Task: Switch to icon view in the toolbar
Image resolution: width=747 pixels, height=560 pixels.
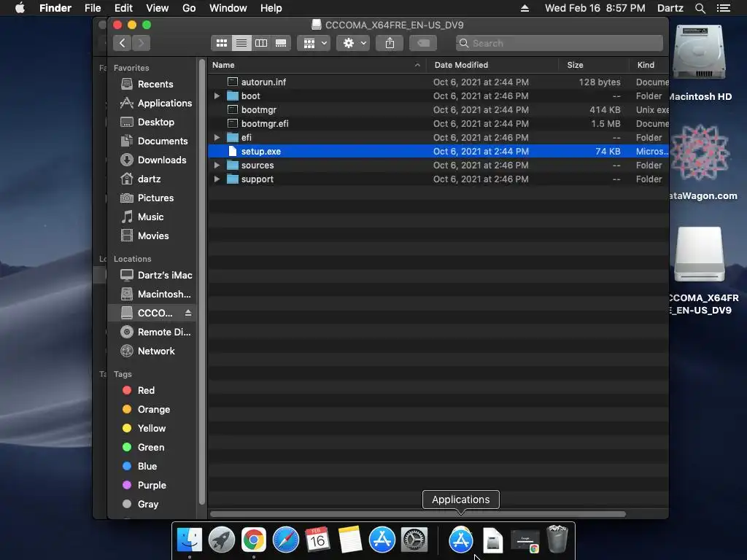Action: (x=222, y=43)
